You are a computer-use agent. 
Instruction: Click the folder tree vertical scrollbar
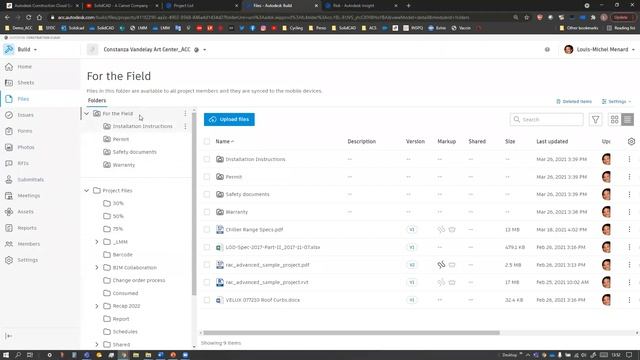click(194, 204)
